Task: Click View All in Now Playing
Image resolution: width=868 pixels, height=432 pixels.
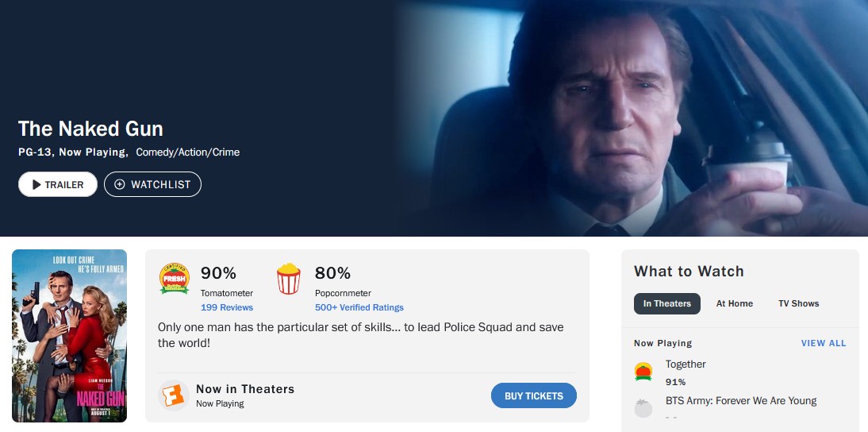Action: pos(824,343)
